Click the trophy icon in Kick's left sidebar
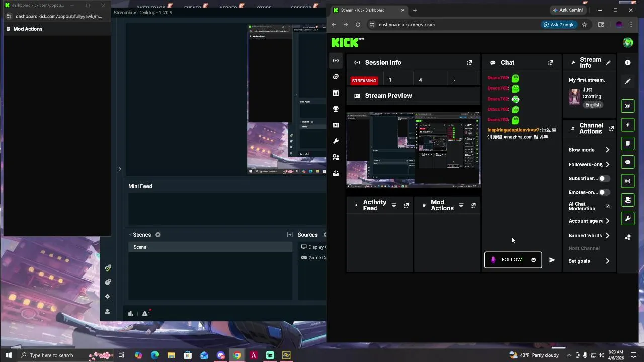Screen dimensions: 644x362 (336, 109)
